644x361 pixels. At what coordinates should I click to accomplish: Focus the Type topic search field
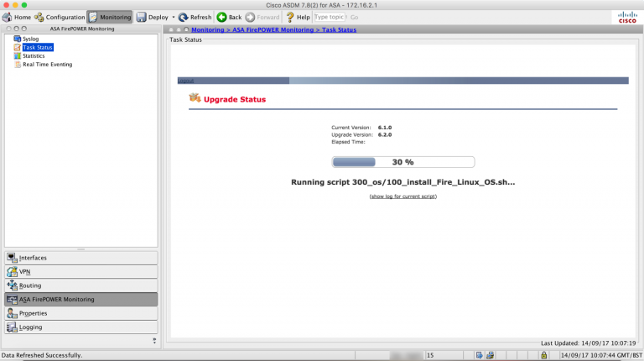(x=329, y=18)
